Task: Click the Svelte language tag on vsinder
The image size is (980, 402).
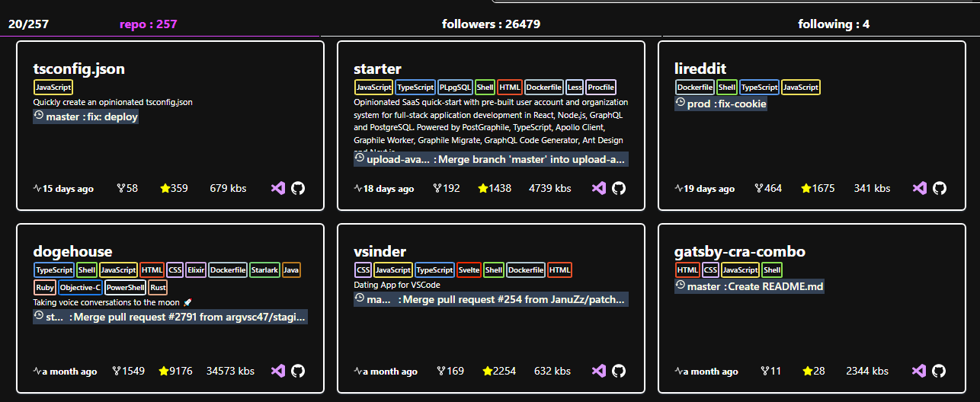Action: (x=469, y=270)
